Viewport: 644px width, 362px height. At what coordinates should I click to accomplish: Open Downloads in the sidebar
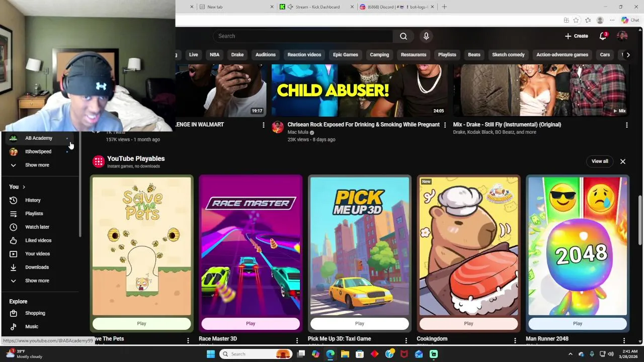[40, 267]
